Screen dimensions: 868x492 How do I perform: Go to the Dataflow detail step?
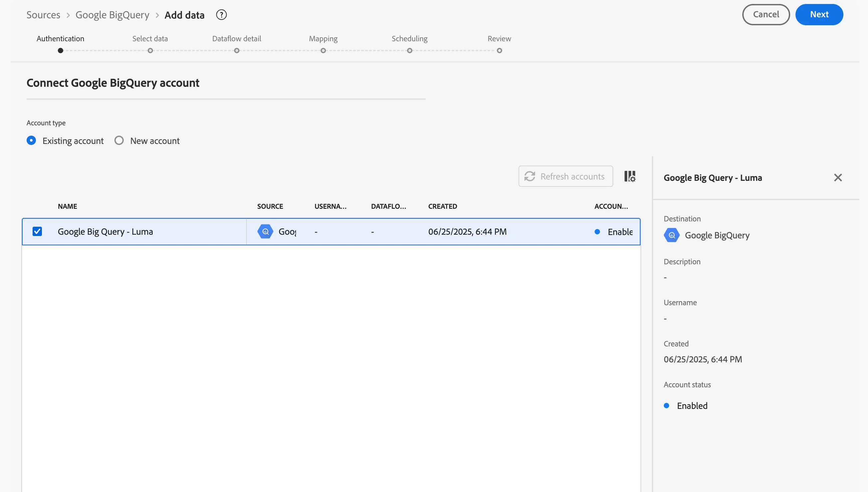pyautogui.click(x=236, y=39)
